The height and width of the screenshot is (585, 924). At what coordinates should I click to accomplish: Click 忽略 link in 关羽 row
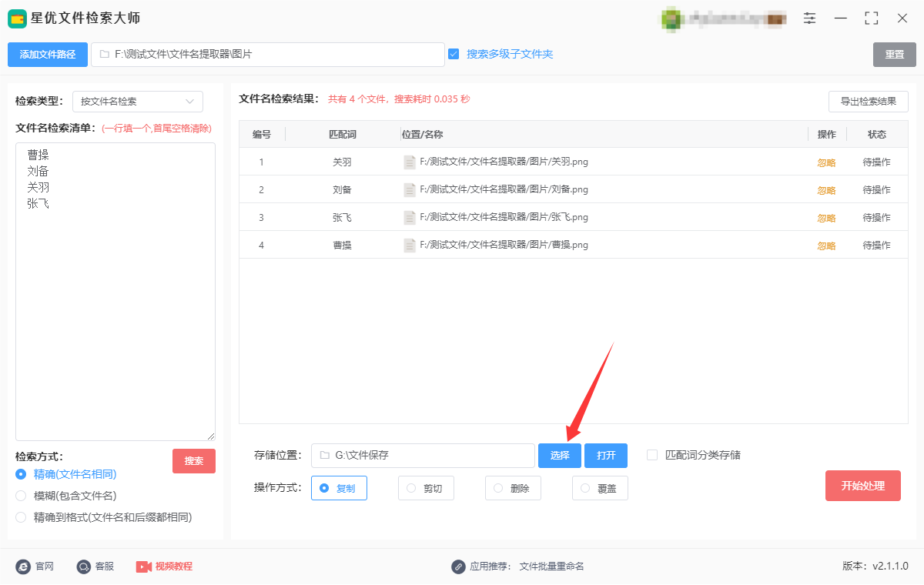(826, 163)
